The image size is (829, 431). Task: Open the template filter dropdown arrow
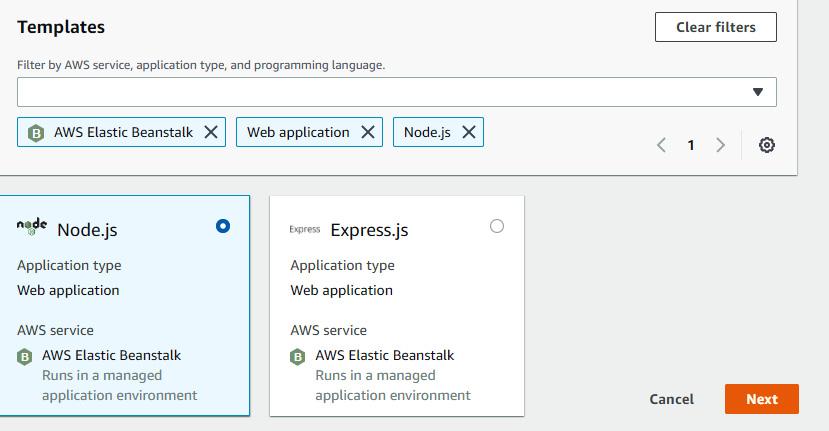tap(758, 92)
